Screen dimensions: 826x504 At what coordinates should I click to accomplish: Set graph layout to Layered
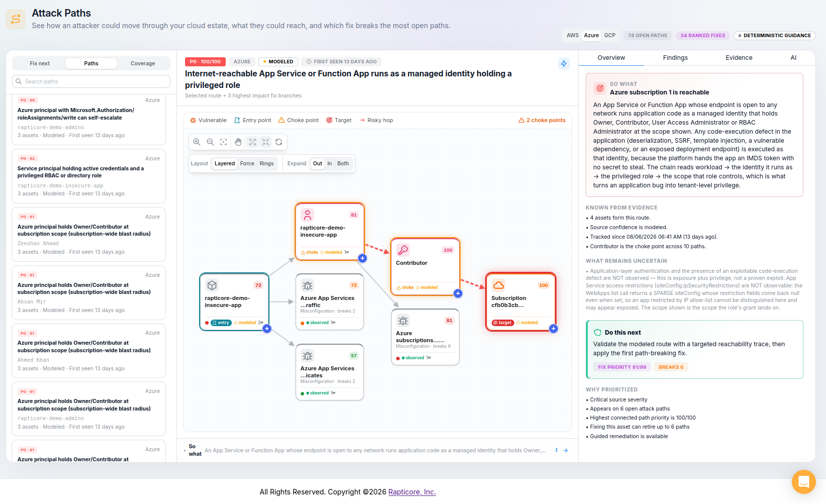tap(225, 164)
